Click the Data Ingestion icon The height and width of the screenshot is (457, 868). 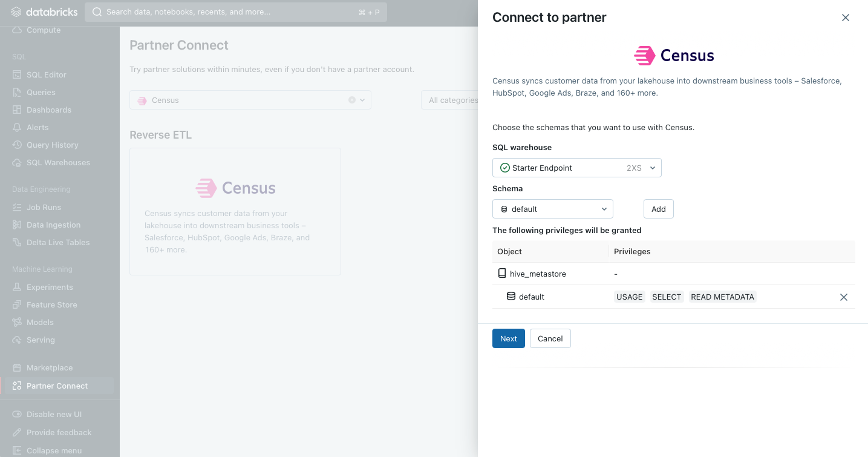click(x=17, y=225)
